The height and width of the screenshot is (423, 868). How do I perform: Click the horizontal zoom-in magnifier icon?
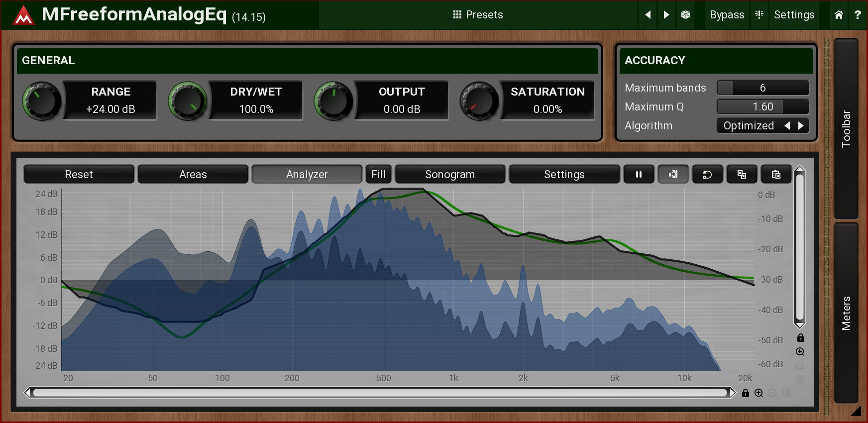[x=759, y=393]
